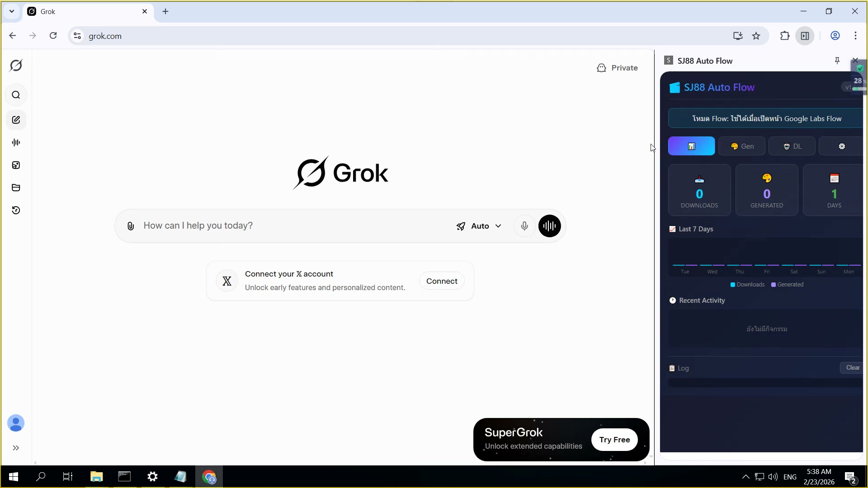Expand the Grok sidebar with double chevron
Screen dimensions: 868x488
[16, 448]
